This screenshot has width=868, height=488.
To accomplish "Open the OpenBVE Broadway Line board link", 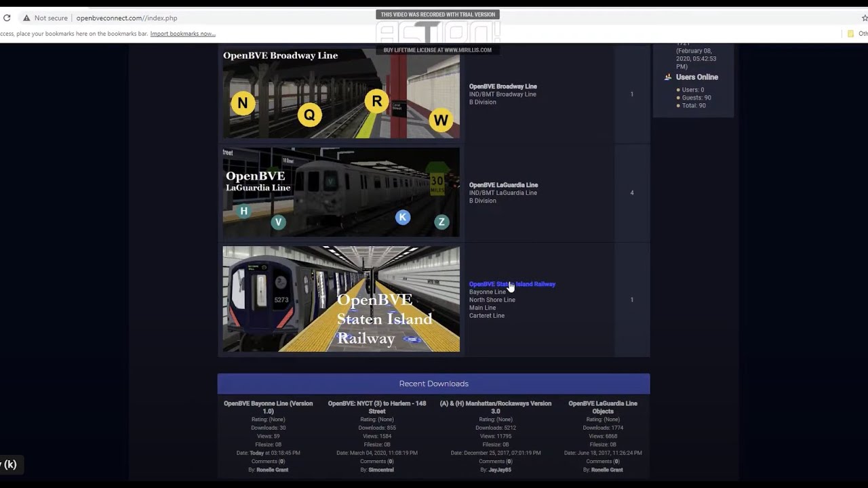I will [503, 86].
